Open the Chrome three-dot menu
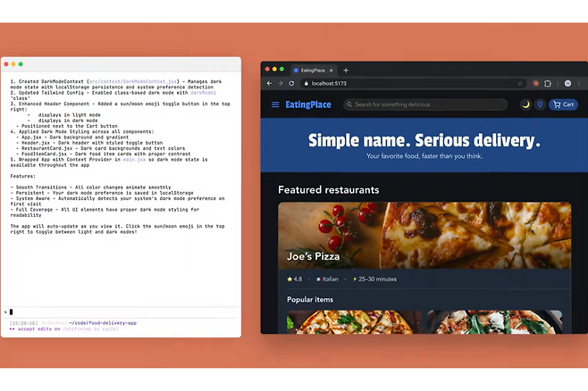Viewport: 588px width, 391px height. 580,83
